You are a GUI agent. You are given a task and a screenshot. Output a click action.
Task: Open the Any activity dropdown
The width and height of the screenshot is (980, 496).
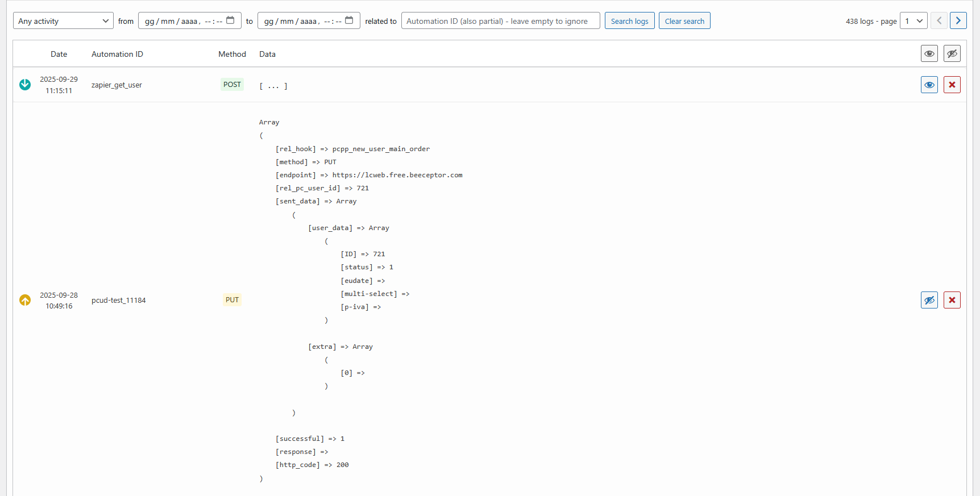click(x=63, y=21)
